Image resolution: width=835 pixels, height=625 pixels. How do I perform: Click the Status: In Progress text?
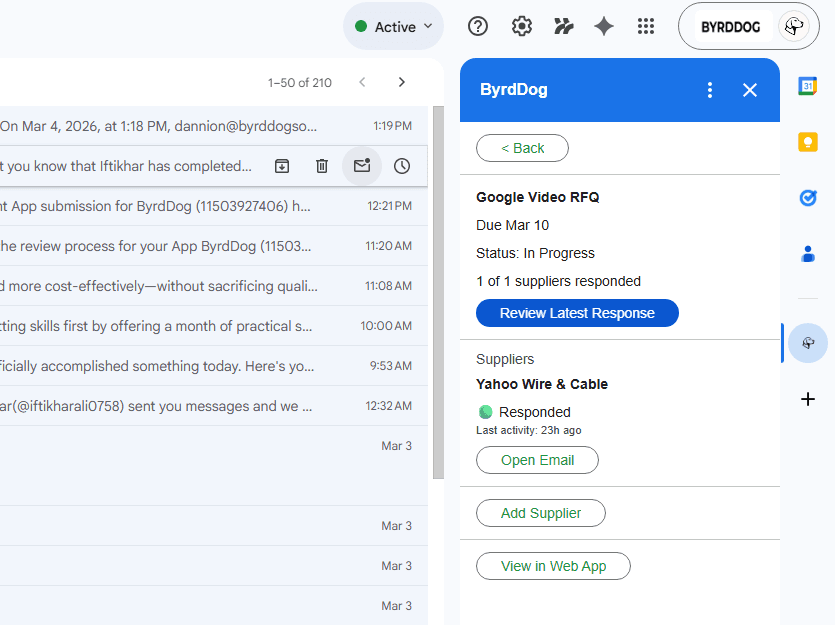pos(535,253)
